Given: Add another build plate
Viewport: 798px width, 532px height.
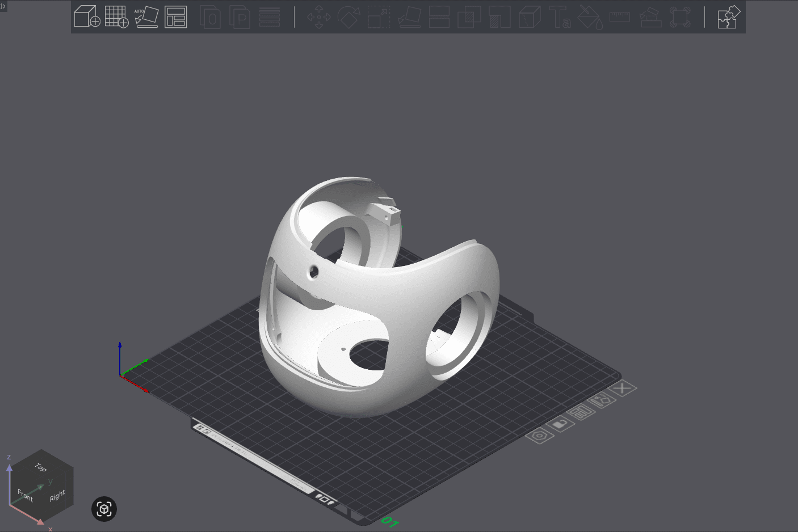Looking at the screenshot, I should 116,17.
